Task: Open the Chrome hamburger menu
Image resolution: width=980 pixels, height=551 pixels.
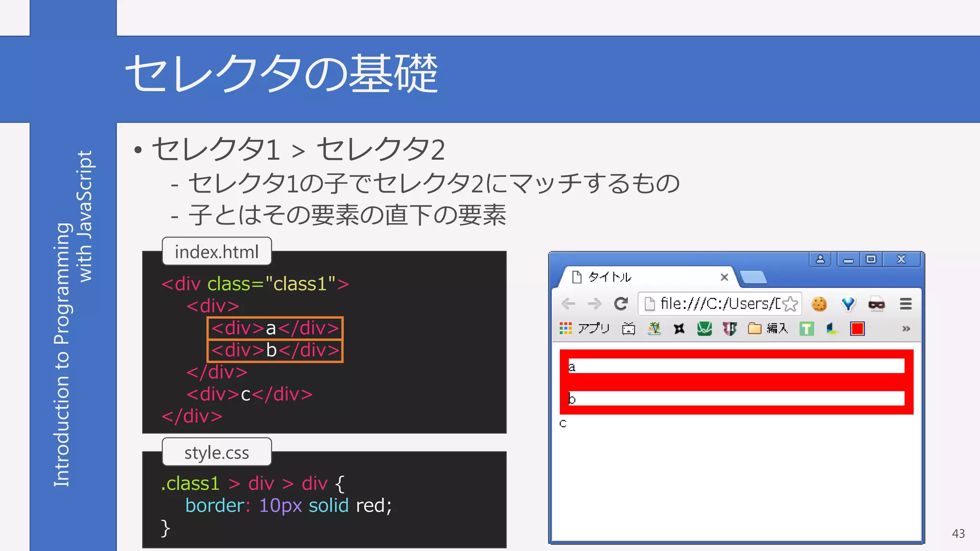Action: coord(906,304)
